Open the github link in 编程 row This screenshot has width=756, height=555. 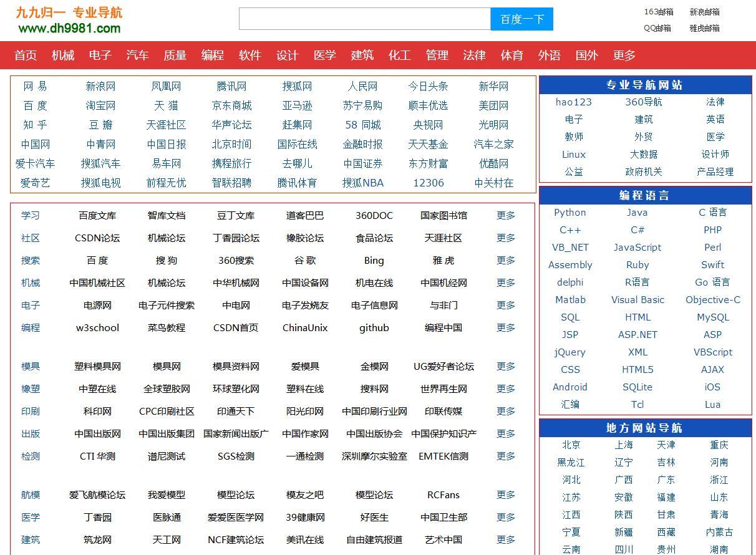[x=374, y=327]
